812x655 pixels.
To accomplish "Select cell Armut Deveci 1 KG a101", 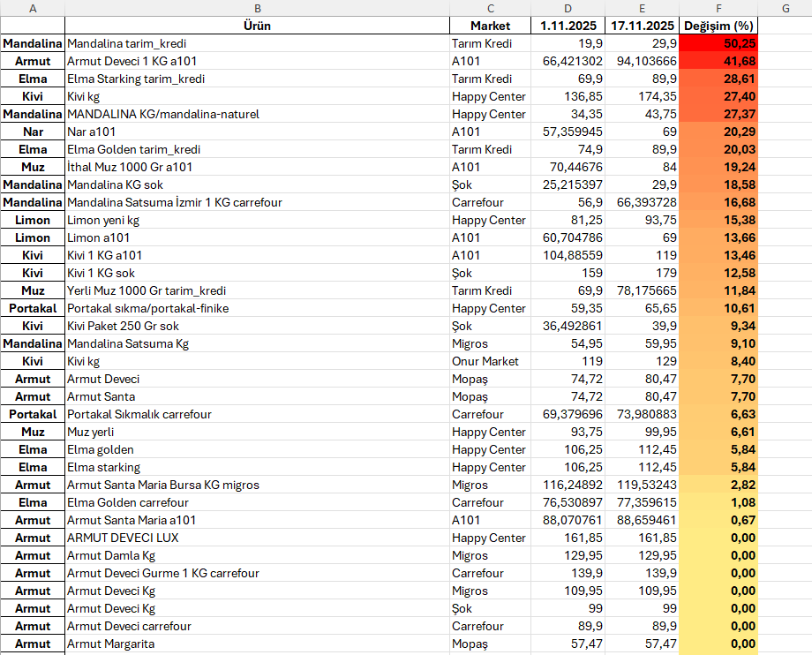I will click(258, 61).
